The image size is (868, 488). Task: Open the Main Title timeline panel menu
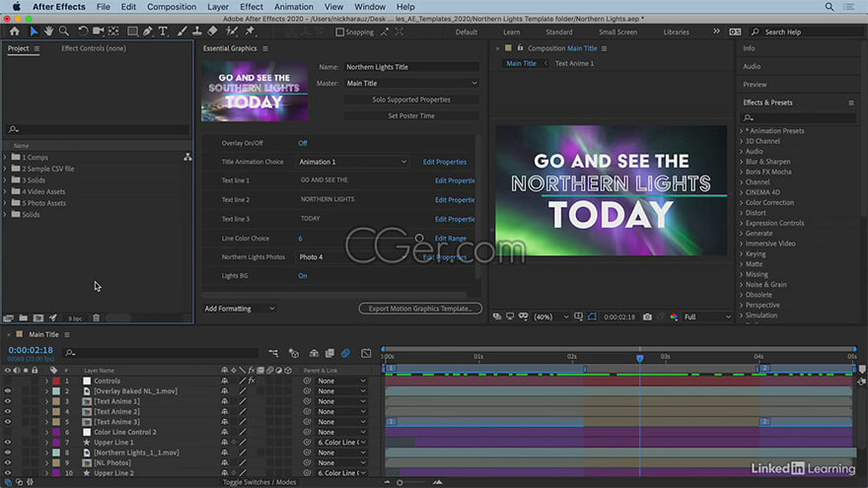point(67,335)
